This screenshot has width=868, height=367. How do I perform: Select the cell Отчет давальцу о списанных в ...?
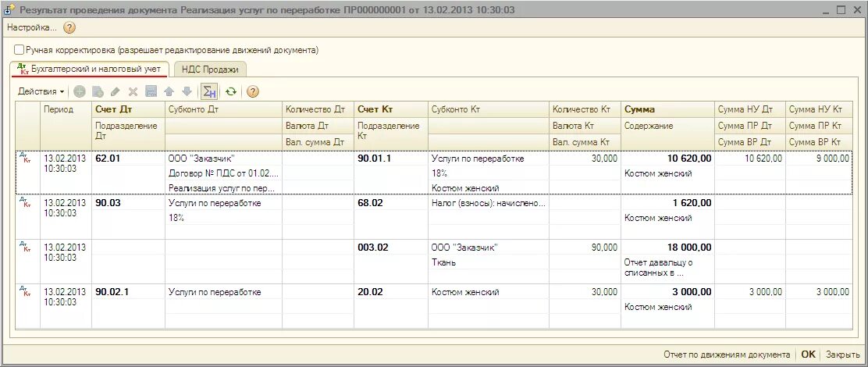667,267
